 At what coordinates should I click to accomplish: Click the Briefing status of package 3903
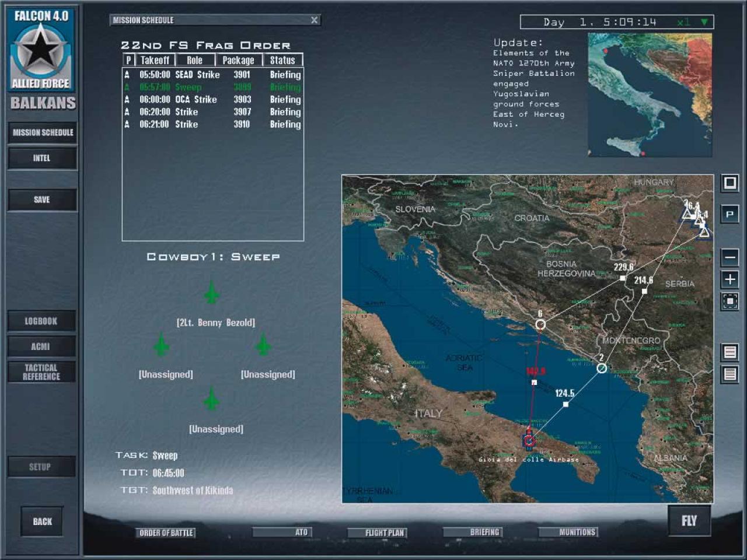(x=285, y=100)
